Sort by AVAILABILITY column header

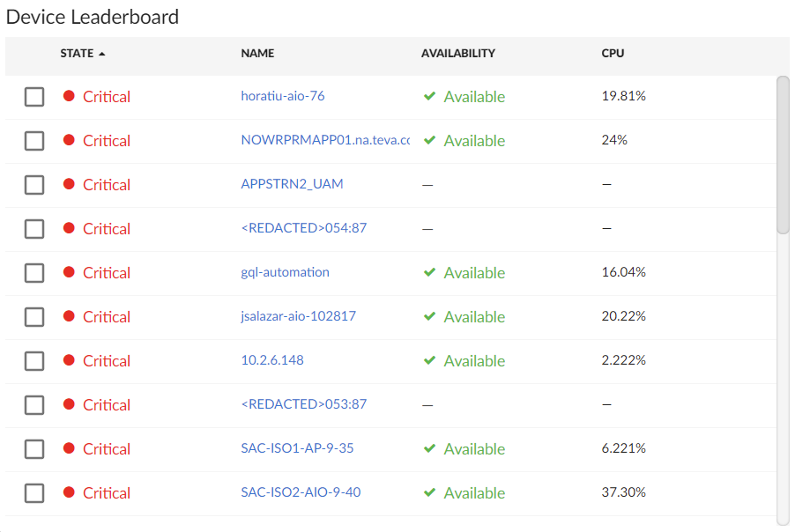tap(457, 54)
